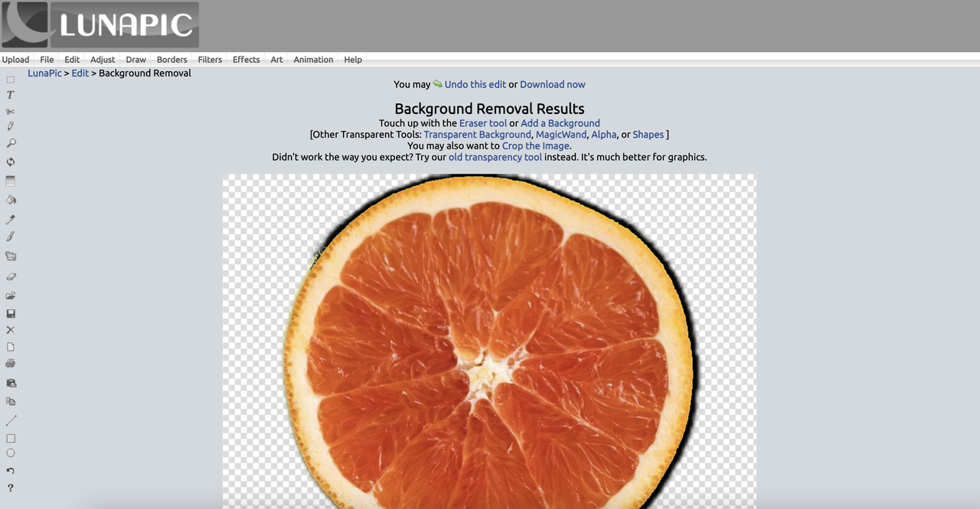Open the 'Eraser tool' link
Image resolution: width=980 pixels, height=509 pixels.
point(483,123)
